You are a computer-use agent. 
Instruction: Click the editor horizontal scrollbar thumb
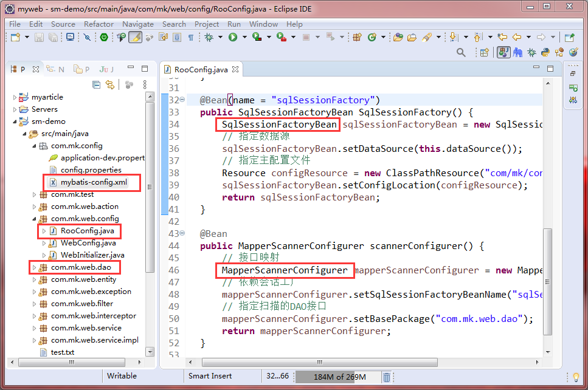tap(319, 362)
